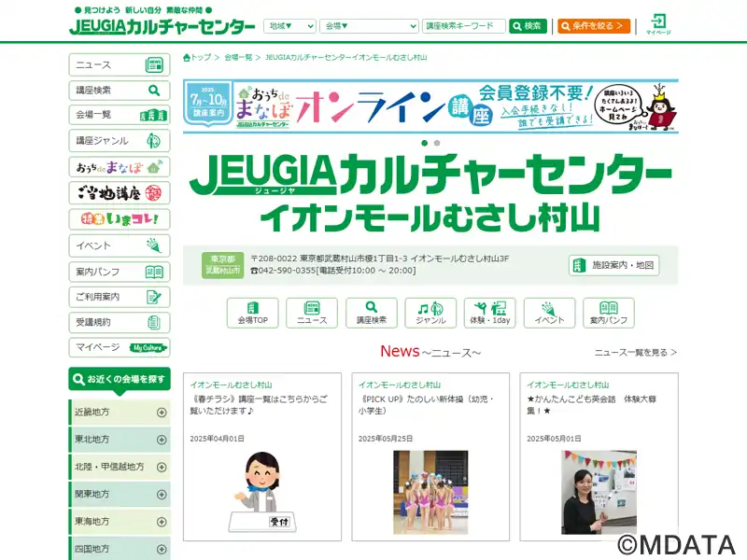Click the 会場一覧 breadcrumb link
The image size is (747, 560).
coord(238,58)
